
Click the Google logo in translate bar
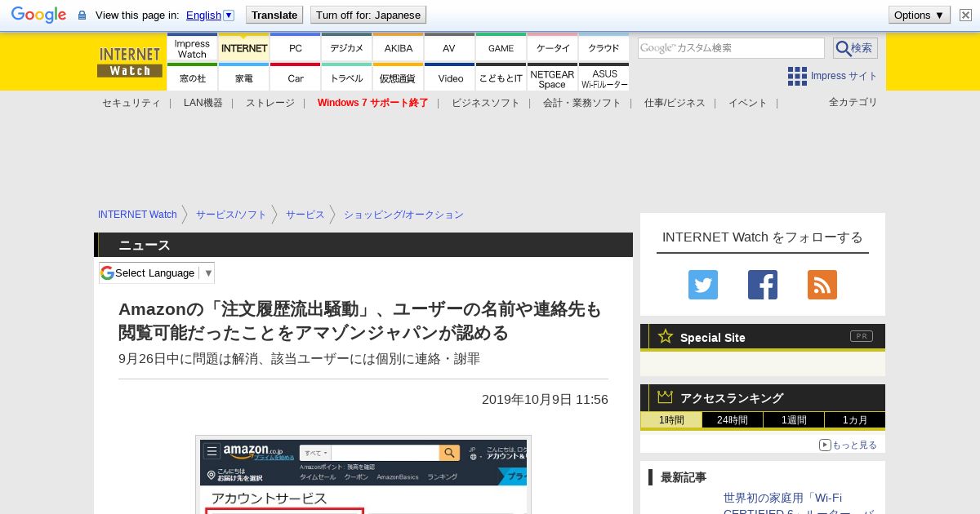pos(38,15)
